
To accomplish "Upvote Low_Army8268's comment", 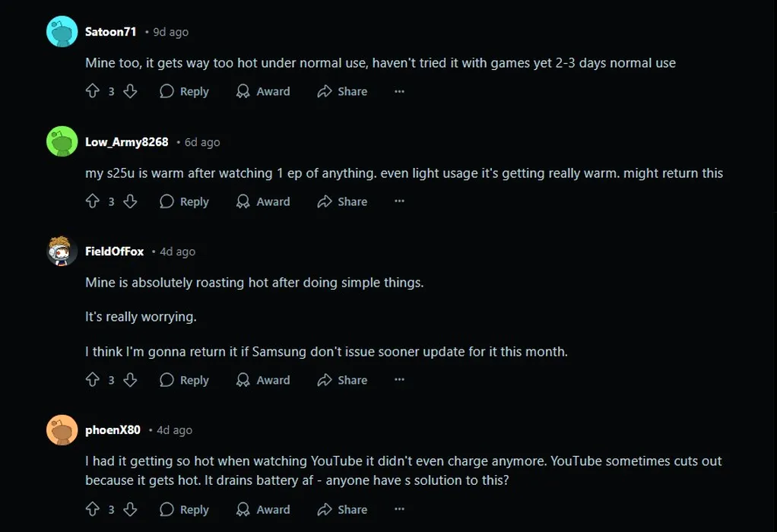I will pyautogui.click(x=93, y=201).
